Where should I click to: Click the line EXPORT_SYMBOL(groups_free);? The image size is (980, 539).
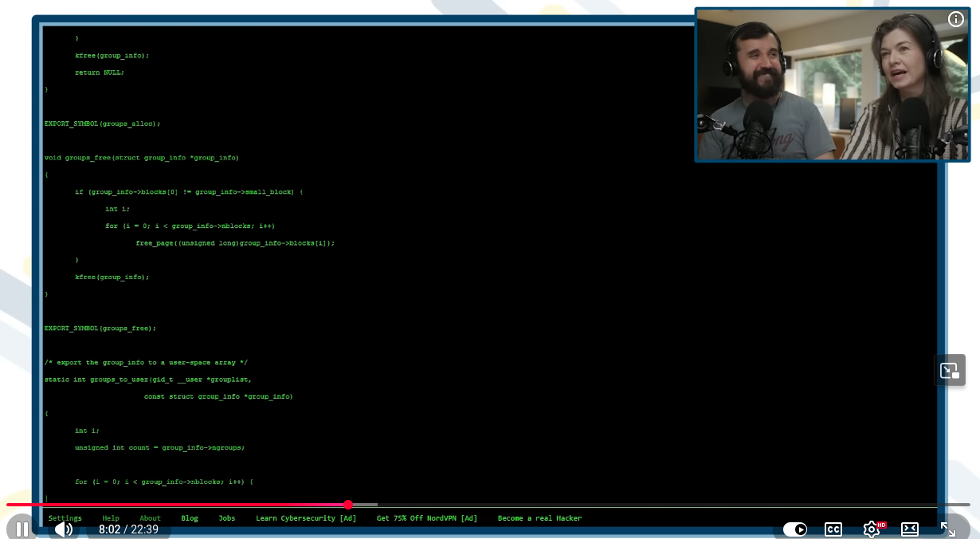(x=100, y=329)
